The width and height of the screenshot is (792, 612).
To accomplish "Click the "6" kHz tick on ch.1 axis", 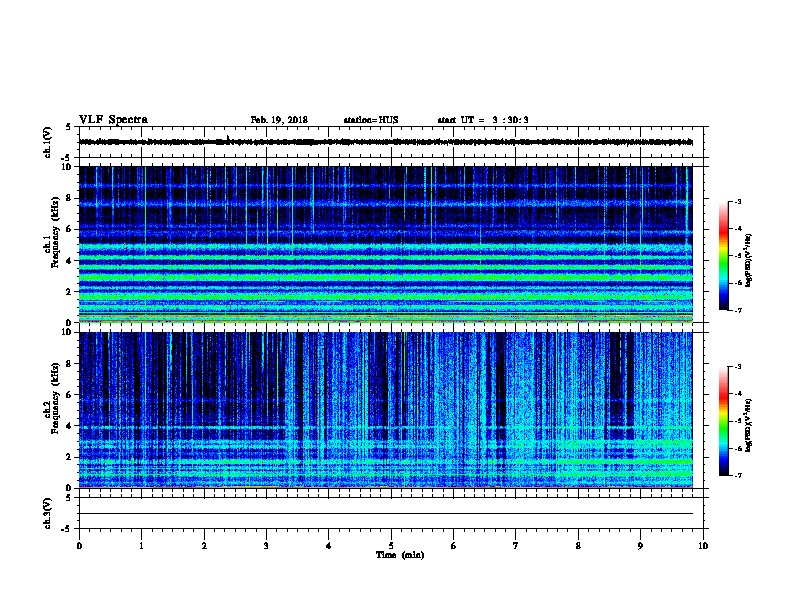I will pos(69,229).
